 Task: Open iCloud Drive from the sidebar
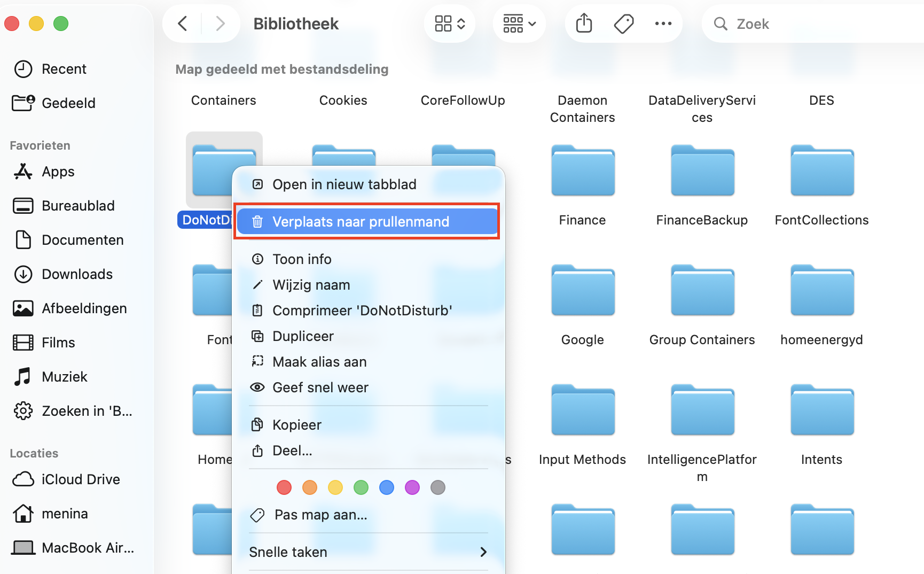[81, 479]
